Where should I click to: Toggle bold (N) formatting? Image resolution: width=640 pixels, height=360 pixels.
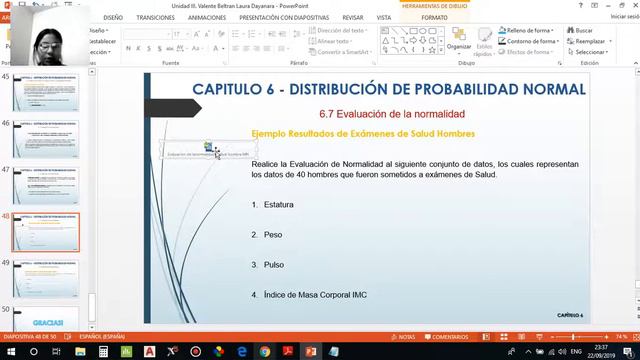click(x=128, y=49)
